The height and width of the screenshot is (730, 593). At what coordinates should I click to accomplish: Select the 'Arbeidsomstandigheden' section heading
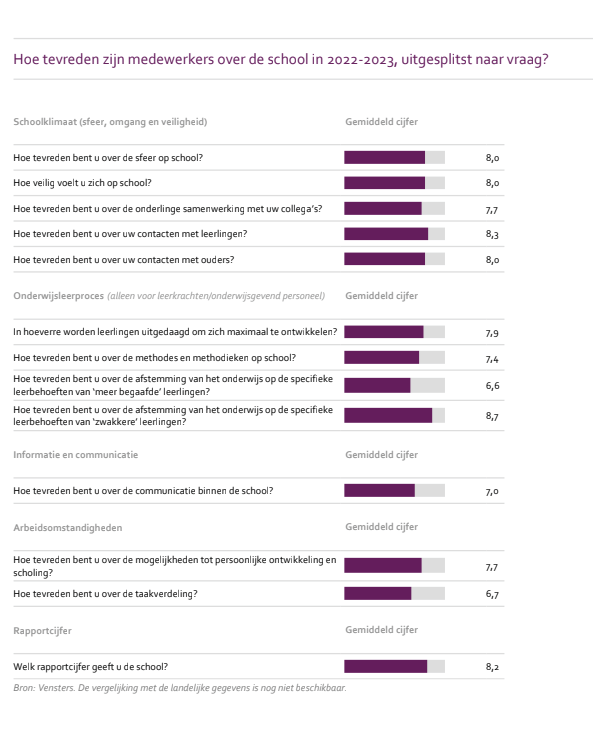point(67,528)
